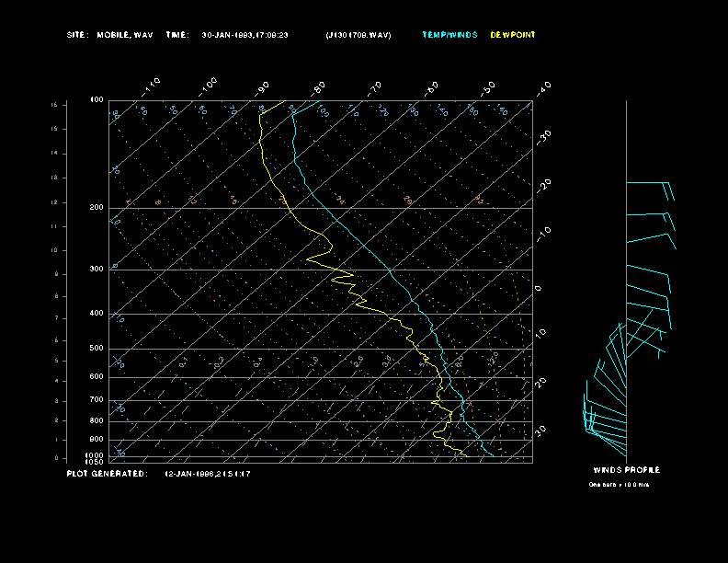Pick the 400 pressure level label
Image resolution: width=728 pixels, height=563 pixels.
point(97,314)
